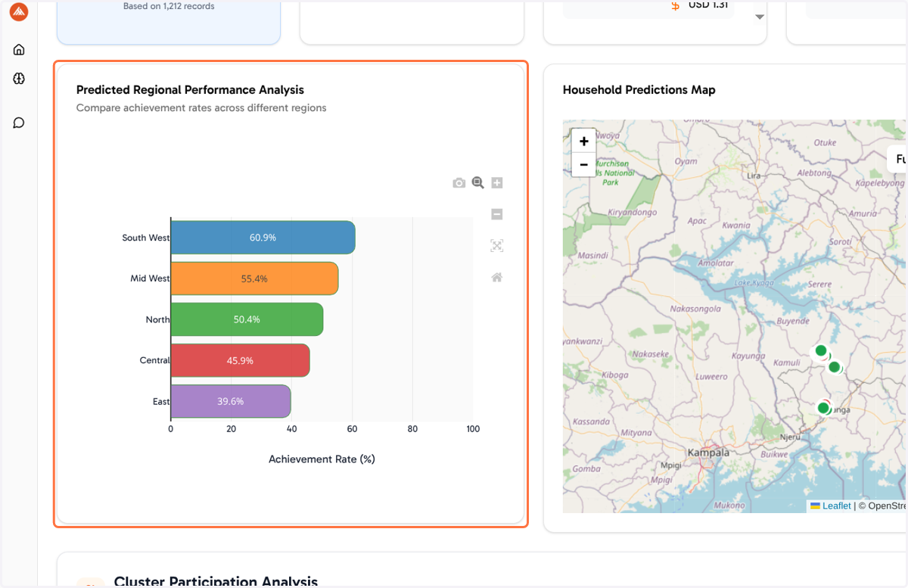Image resolution: width=908 pixels, height=588 pixels.
Task: Click the dropdown arrow near USD 1.31
Action: 760,17
